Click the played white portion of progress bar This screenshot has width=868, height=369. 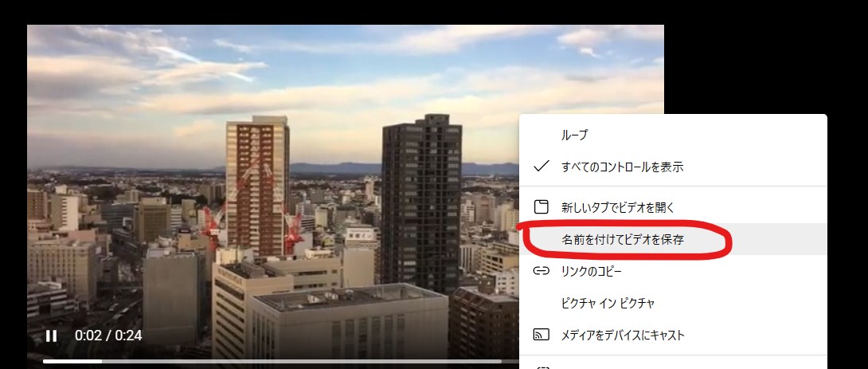pyautogui.click(x=72, y=362)
